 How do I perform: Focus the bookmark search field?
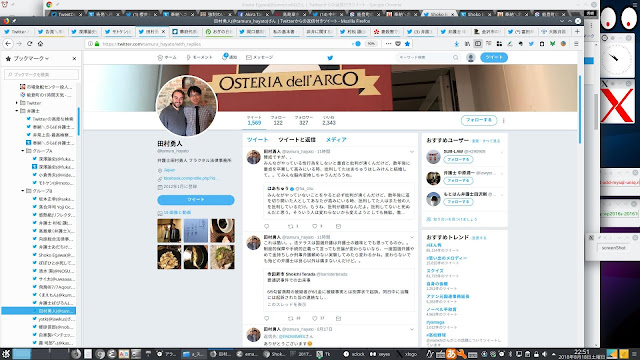(41, 74)
